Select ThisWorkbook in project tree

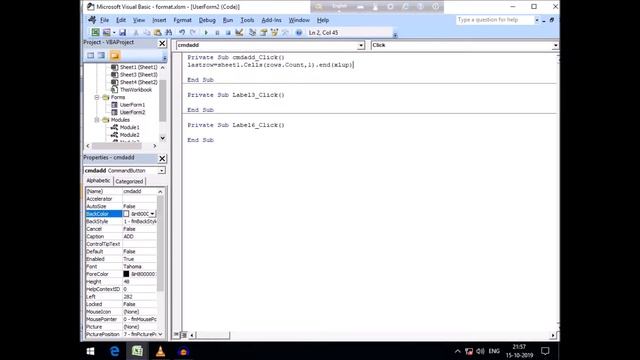(x=136, y=90)
